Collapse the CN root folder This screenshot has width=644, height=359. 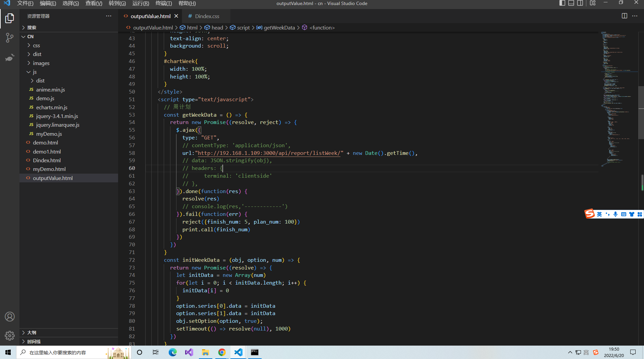click(x=69, y=37)
